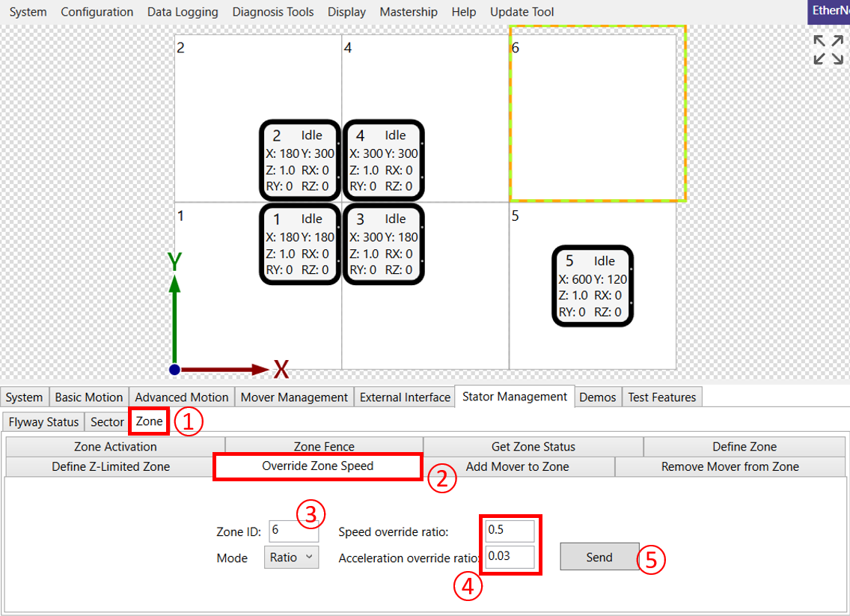Open the Data Logging menu
The height and width of the screenshot is (616, 850).
183,12
